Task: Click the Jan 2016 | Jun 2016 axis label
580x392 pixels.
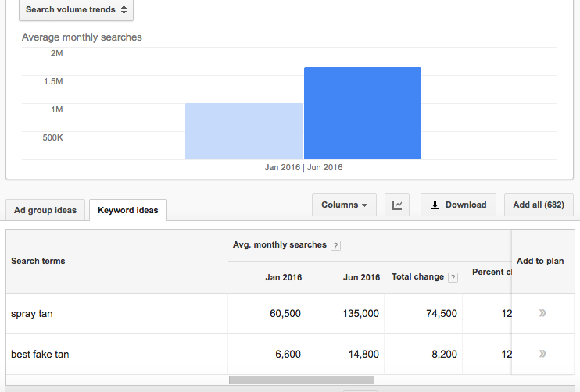Action: pos(304,167)
